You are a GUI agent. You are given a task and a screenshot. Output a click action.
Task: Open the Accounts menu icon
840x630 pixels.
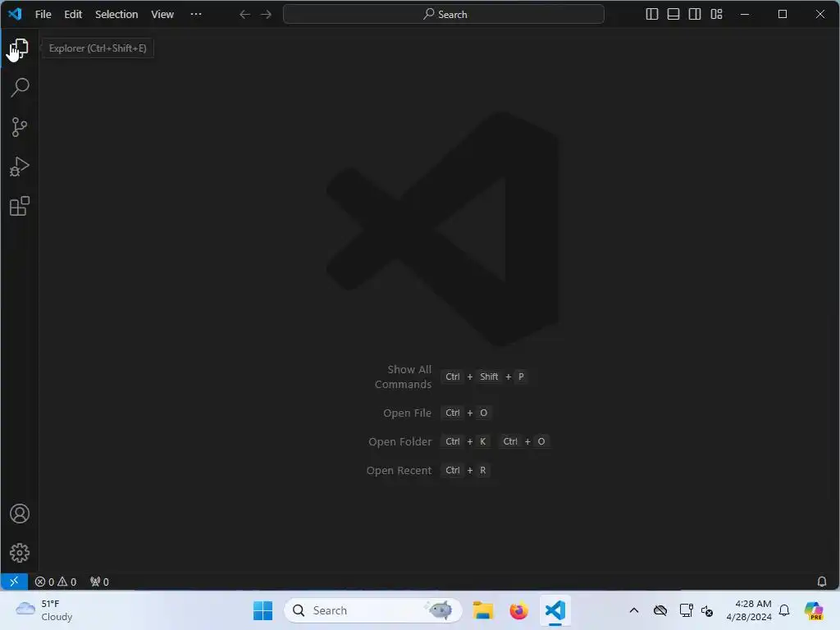click(x=20, y=514)
